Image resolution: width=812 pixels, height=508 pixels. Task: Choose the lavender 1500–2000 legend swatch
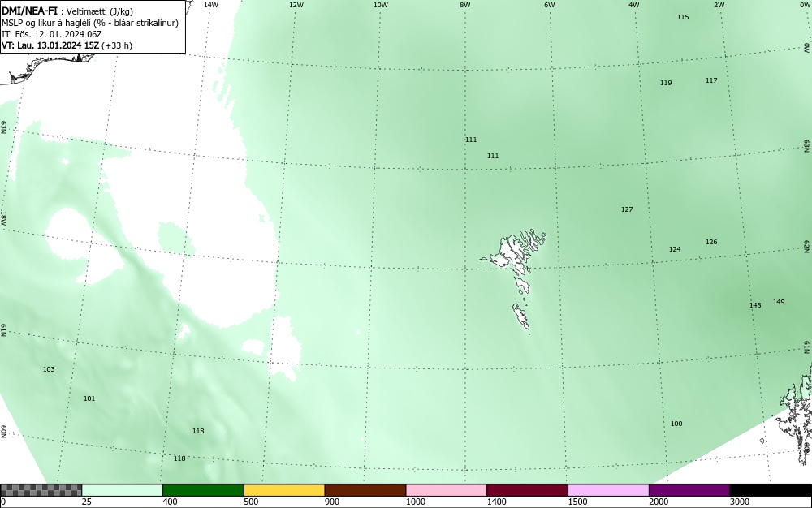[x=608, y=490]
